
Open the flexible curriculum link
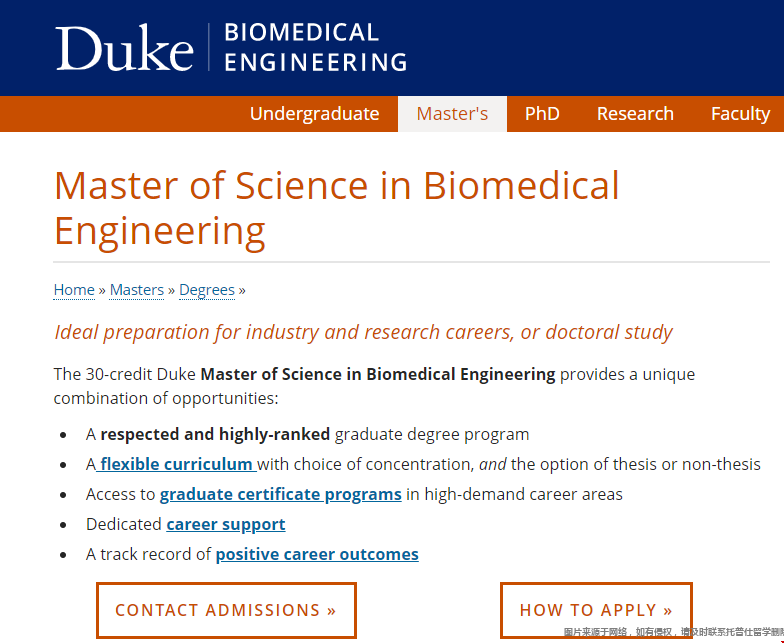(x=176, y=464)
